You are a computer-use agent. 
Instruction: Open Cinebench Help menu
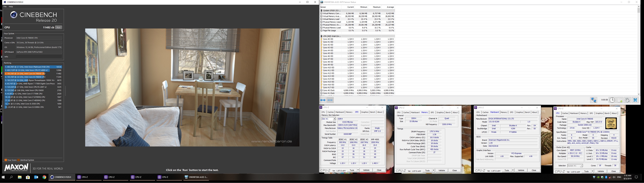coord(11,7)
